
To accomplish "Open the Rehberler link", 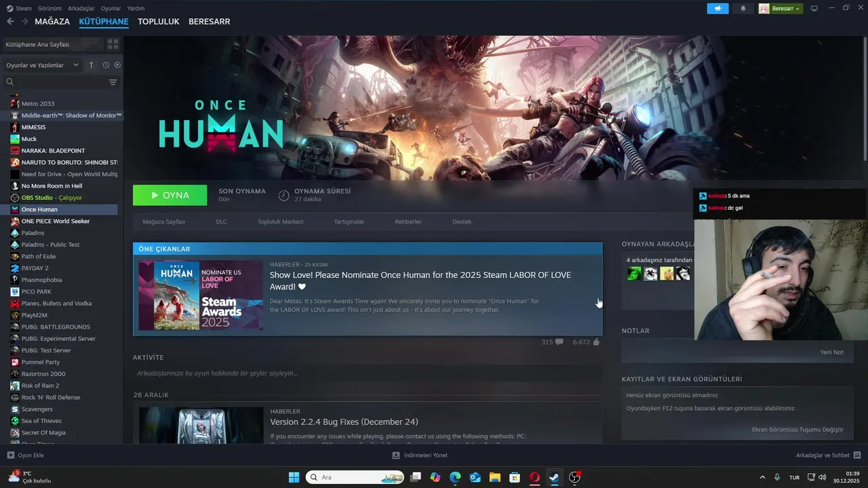I will (x=408, y=222).
